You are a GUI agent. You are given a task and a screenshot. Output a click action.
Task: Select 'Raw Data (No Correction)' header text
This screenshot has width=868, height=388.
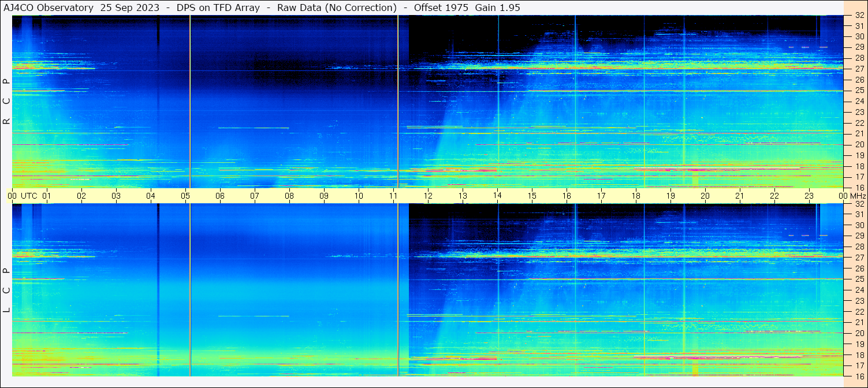(337, 8)
